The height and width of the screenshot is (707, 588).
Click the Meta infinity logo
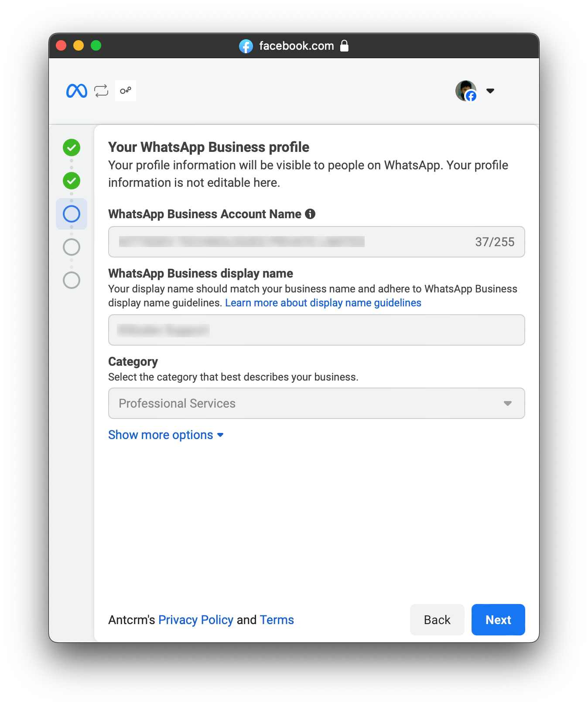[77, 91]
